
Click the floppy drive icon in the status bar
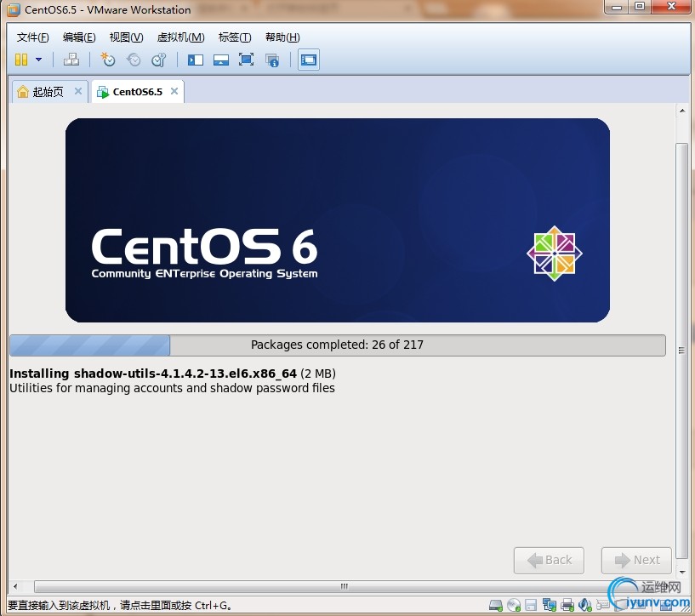(x=531, y=605)
